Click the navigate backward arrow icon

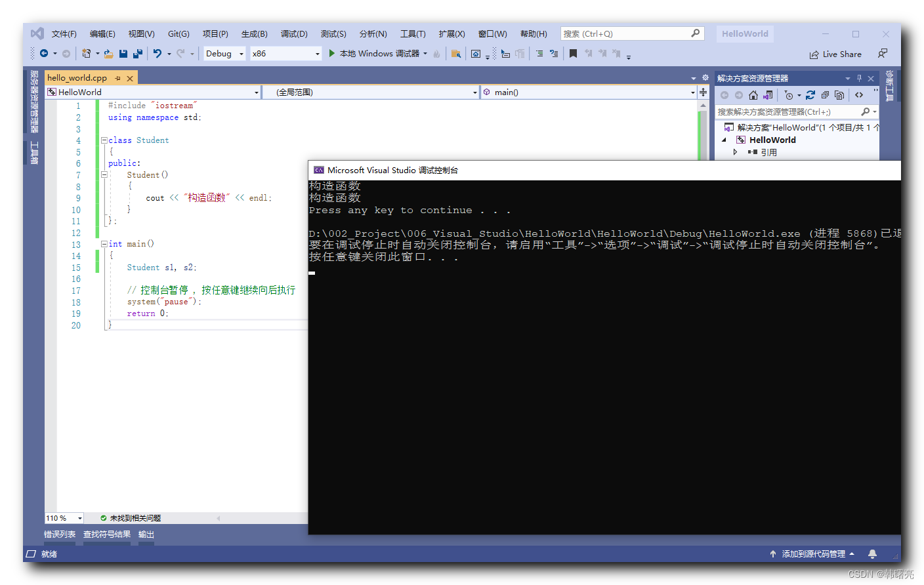(44, 54)
